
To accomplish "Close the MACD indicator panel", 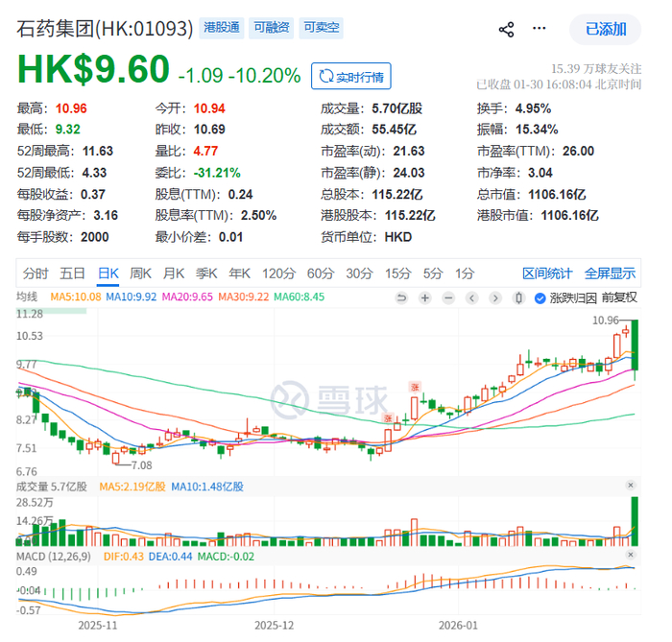I will (631, 555).
